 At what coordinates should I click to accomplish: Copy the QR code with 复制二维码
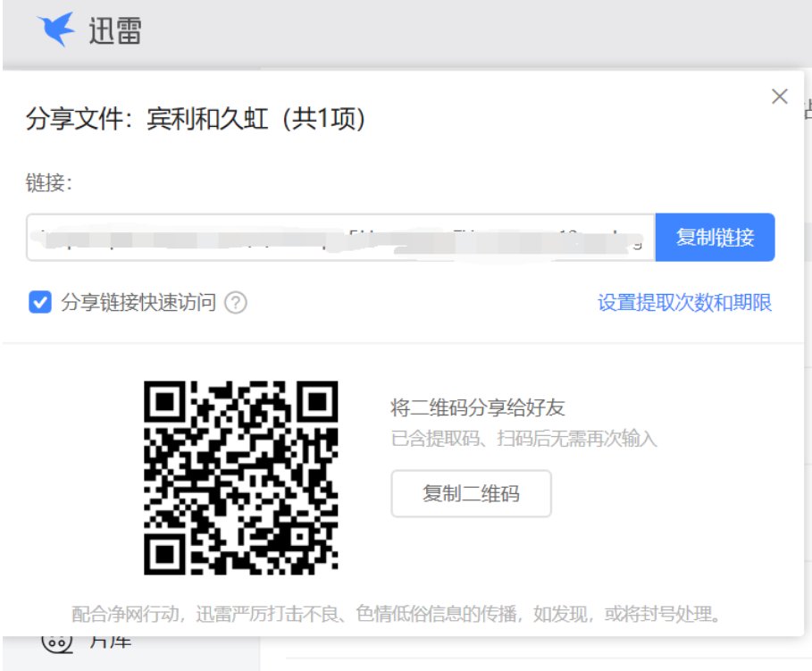(x=471, y=493)
